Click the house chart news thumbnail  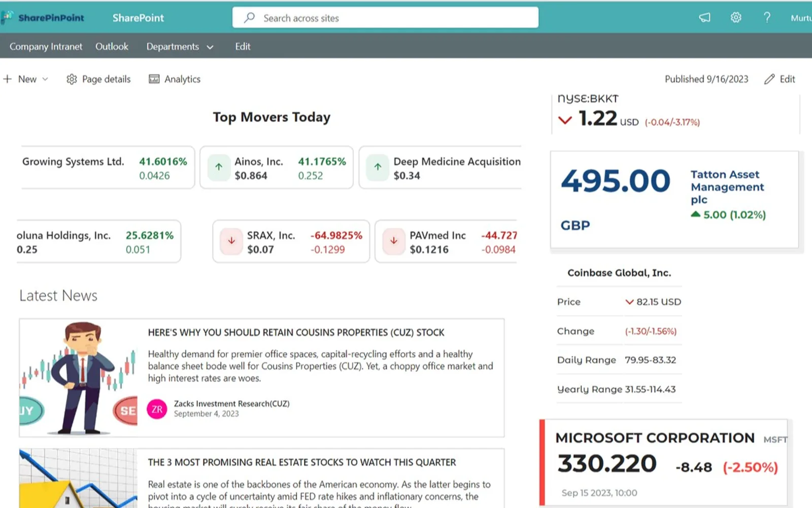pyautogui.click(x=79, y=479)
